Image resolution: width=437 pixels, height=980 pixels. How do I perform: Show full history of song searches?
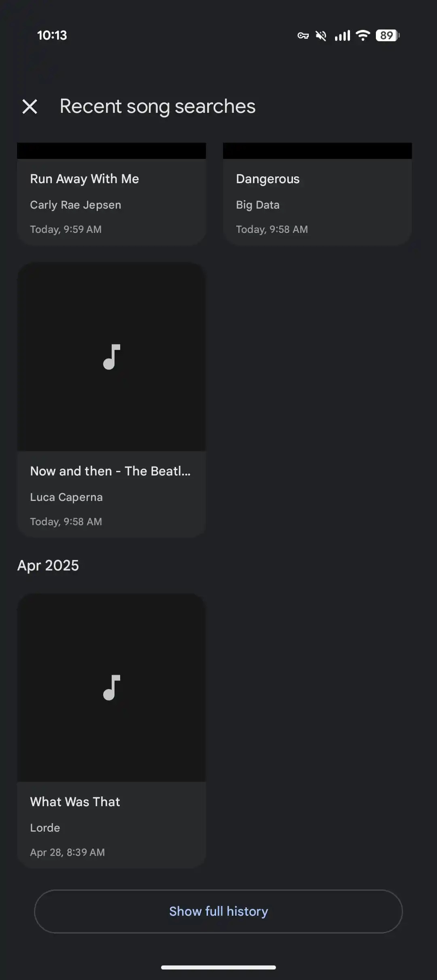[218, 911]
